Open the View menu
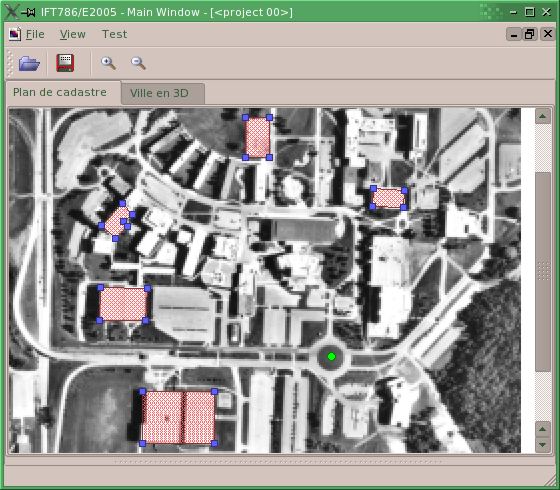This screenshot has width=560, height=490. click(73, 34)
